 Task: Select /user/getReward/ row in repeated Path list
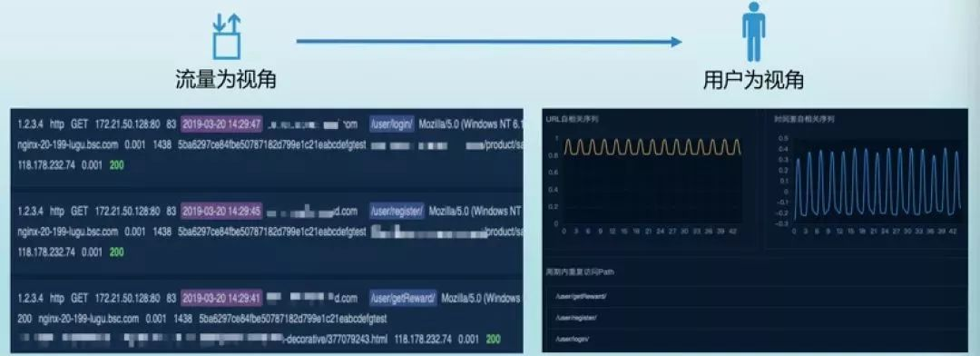(x=756, y=296)
